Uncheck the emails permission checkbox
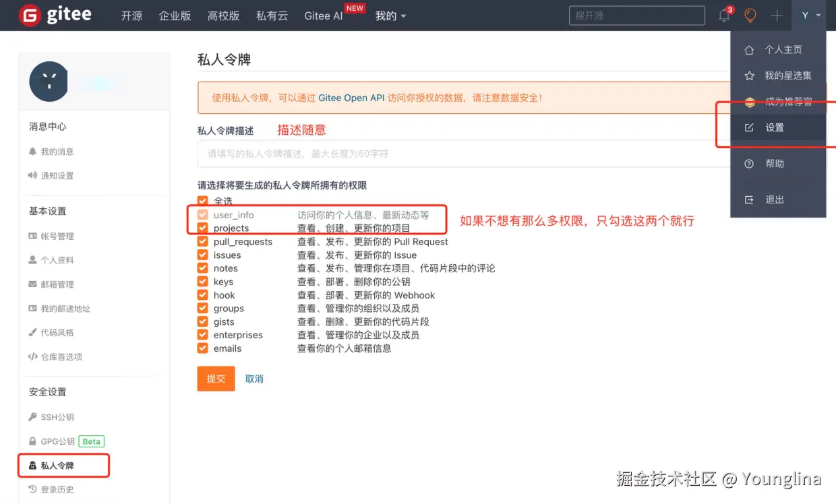Viewport: 836px width, 504px height. [x=202, y=348]
